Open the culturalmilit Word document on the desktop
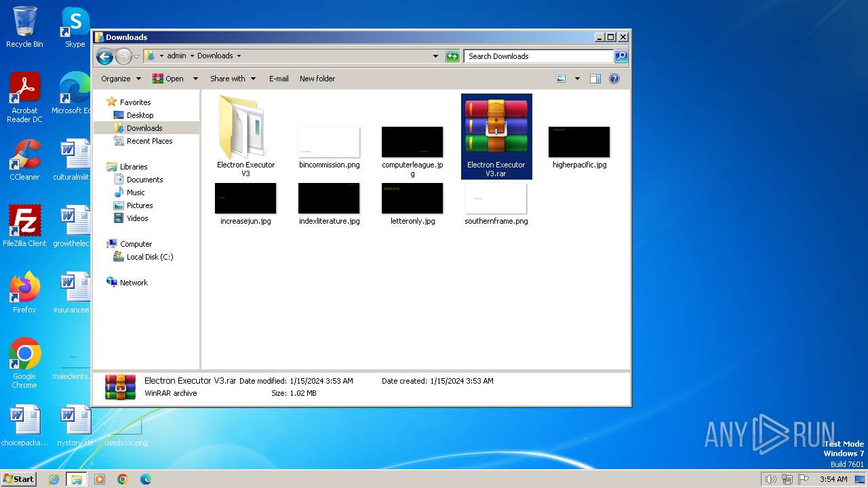The height and width of the screenshot is (488, 868). pos(72,160)
